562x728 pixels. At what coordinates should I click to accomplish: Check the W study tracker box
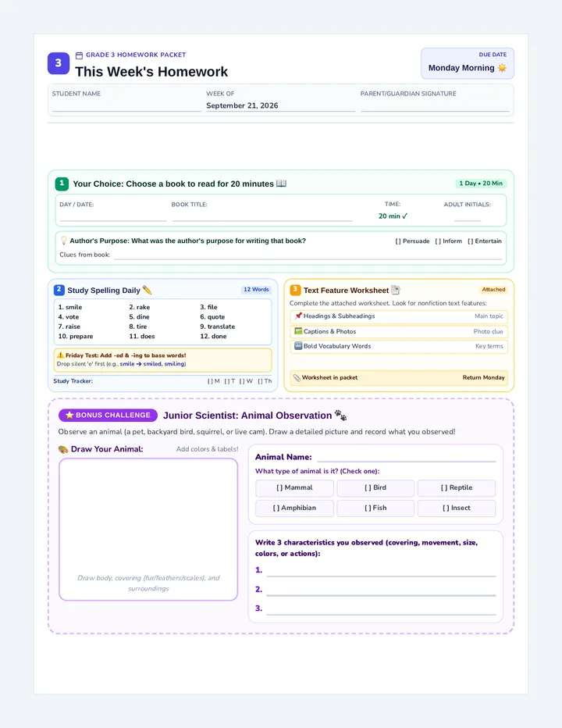point(242,381)
